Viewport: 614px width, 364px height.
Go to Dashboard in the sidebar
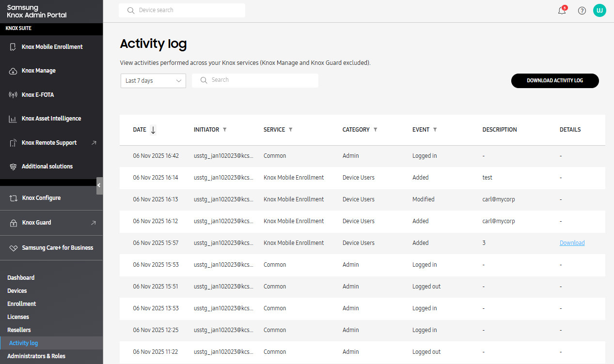[x=21, y=277]
